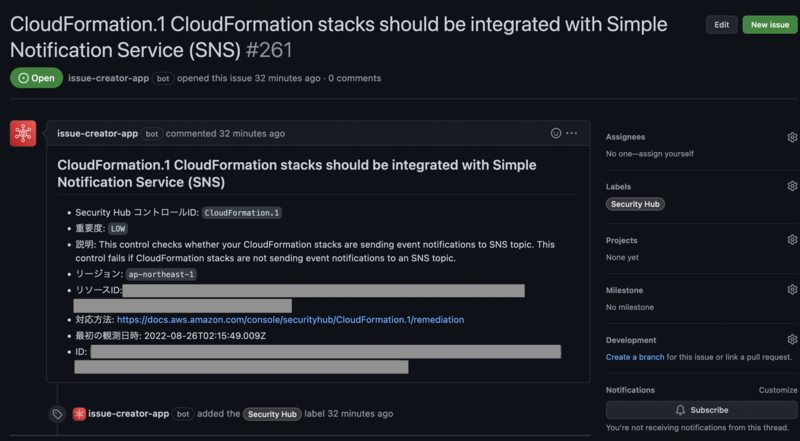800x441 pixels.
Task: Open the AWS remediation docs link
Action: [290, 320]
